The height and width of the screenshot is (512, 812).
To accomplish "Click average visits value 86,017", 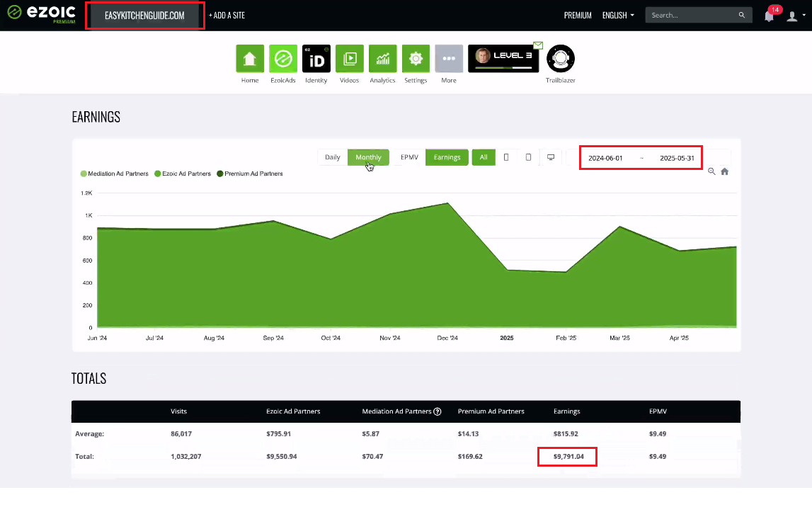I will (x=181, y=434).
